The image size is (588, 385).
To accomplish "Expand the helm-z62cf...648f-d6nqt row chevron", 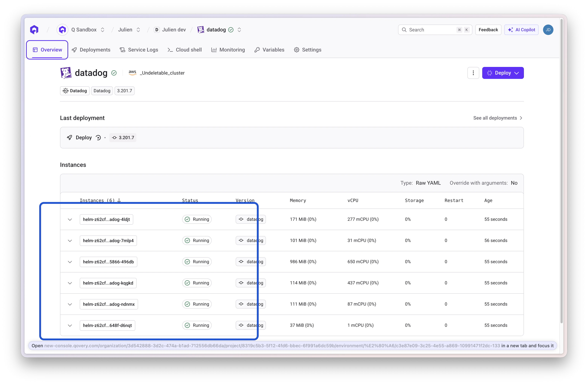I will (x=70, y=326).
